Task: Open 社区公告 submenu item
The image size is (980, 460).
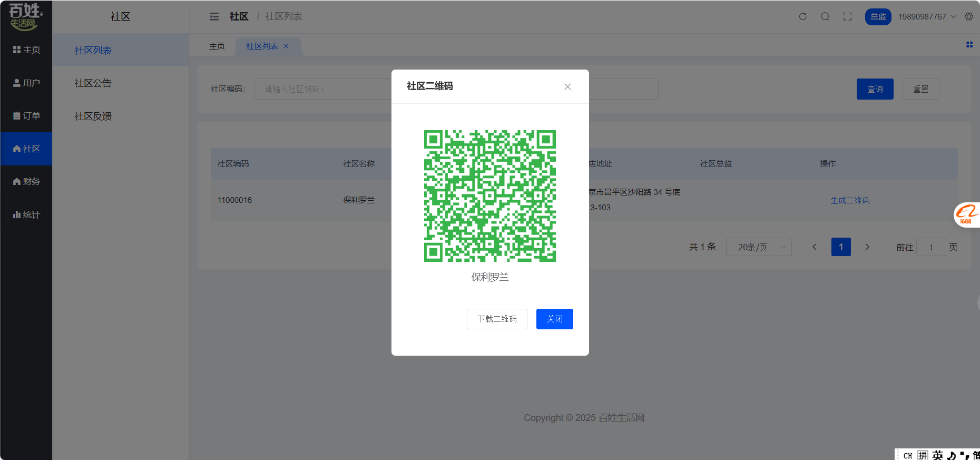Action: pyautogui.click(x=121, y=83)
